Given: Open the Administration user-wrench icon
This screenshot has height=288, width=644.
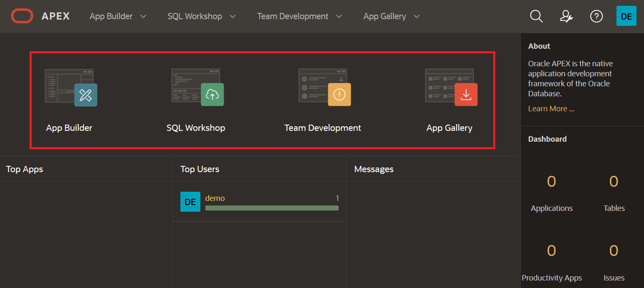Looking at the screenshot, I should (566, 16).
